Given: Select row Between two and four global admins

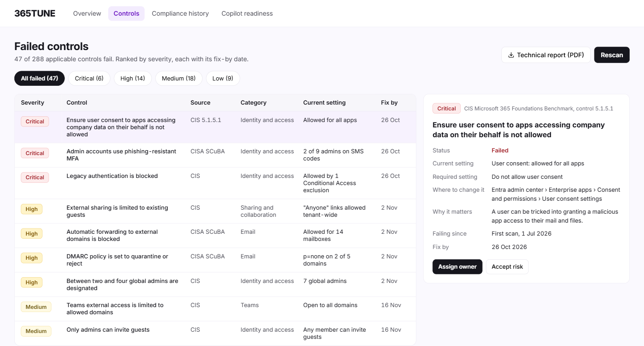Looking at the screenshot, I should coord(215,284).
